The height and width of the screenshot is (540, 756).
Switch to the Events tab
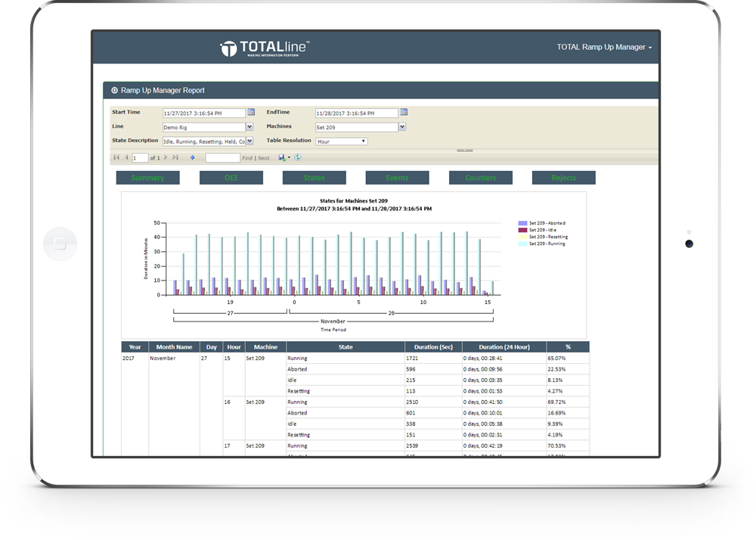398,178
